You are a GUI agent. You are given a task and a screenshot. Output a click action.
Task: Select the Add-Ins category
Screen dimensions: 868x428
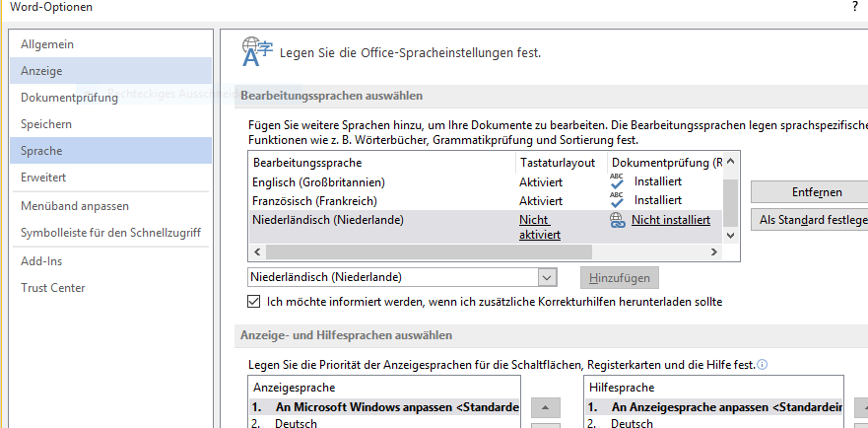[x=110, y=261]
